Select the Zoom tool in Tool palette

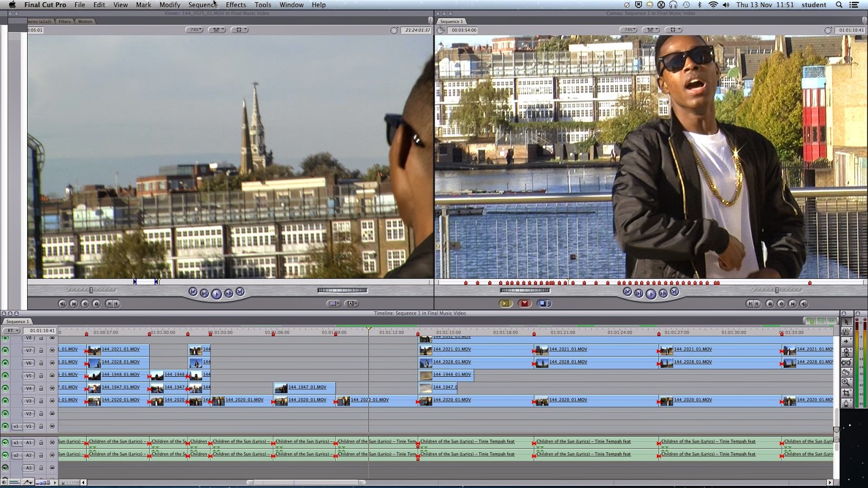(x=846, y=382)
